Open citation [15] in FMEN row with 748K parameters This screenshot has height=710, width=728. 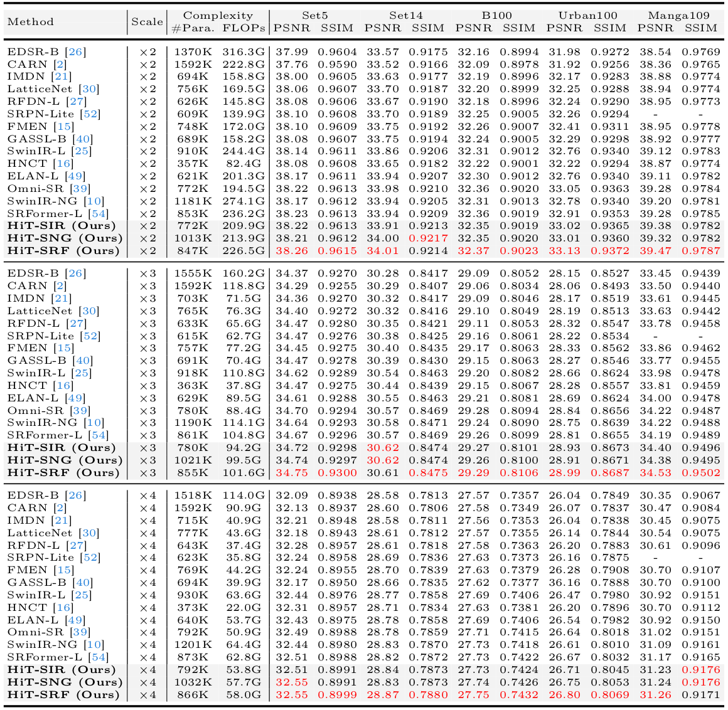[63, 127]
